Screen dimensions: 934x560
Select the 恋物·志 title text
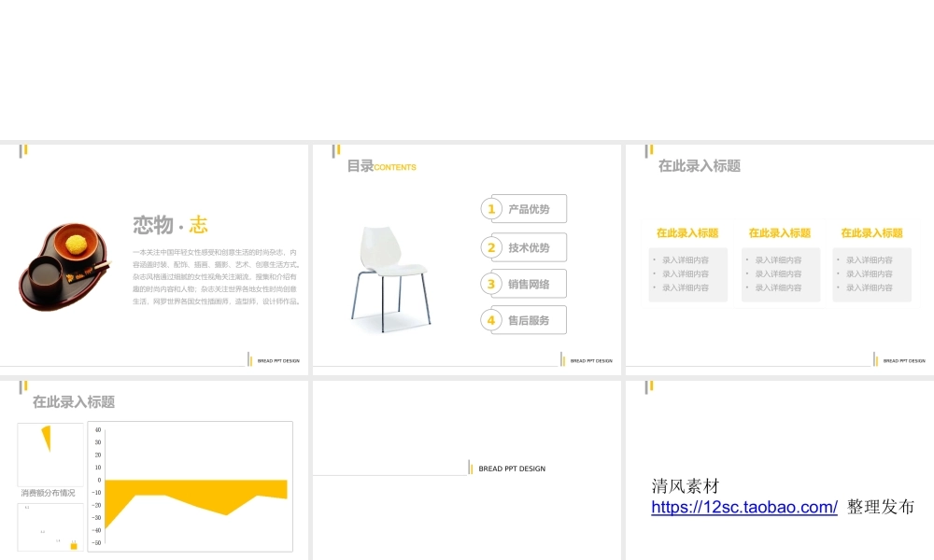coord(170,225)
